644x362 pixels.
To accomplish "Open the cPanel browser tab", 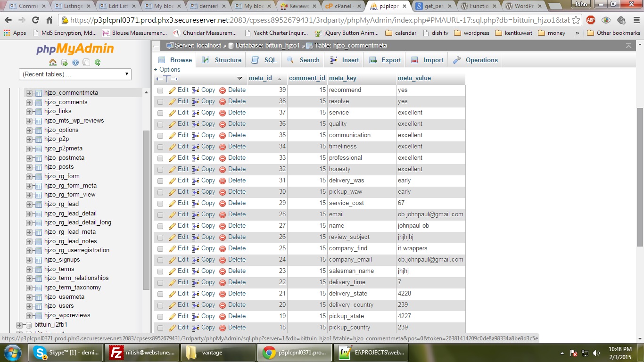I will coord(343,6).
